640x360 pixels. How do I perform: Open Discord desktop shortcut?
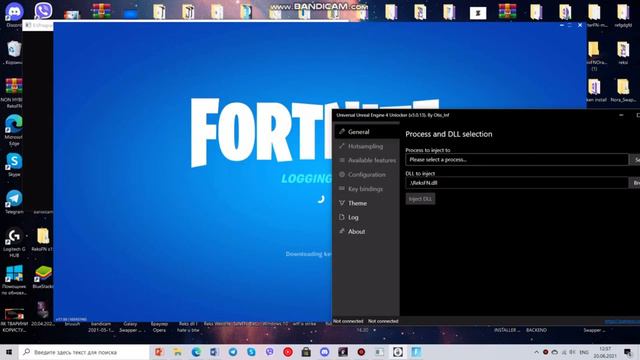coord(14,14)
